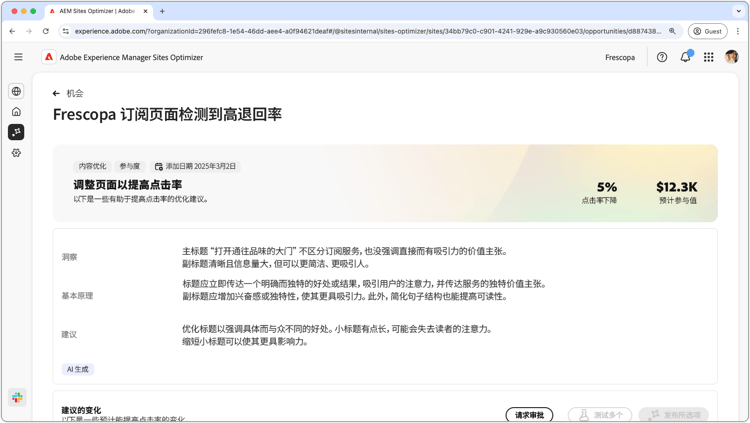Click the page title Frescopa 订阅页面检测到高退回率
The height and width of the screenshot is (423, 750).
click(x=167, y=114)
